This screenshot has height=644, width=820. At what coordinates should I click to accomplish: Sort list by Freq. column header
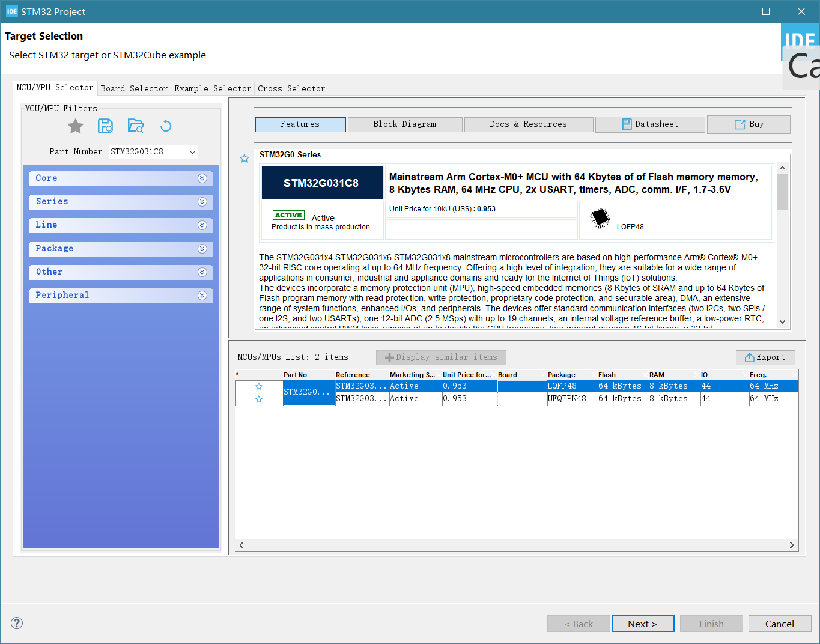773,375
